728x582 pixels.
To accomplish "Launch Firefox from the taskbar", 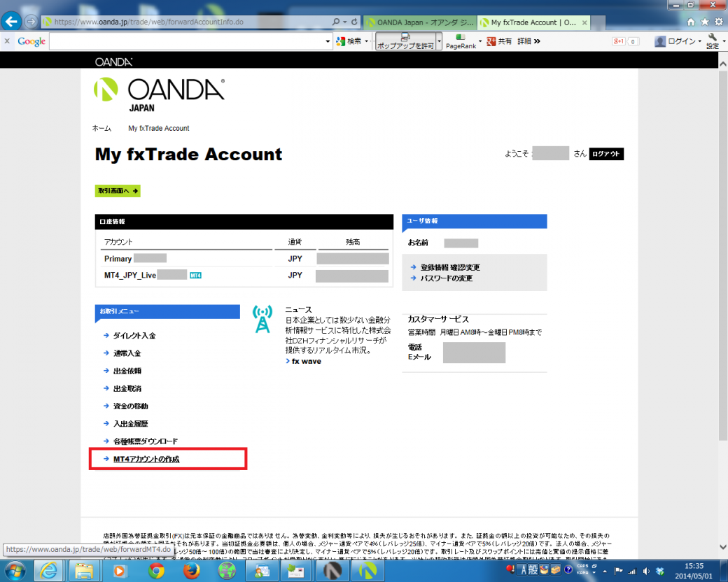I will tap(191, 570).
